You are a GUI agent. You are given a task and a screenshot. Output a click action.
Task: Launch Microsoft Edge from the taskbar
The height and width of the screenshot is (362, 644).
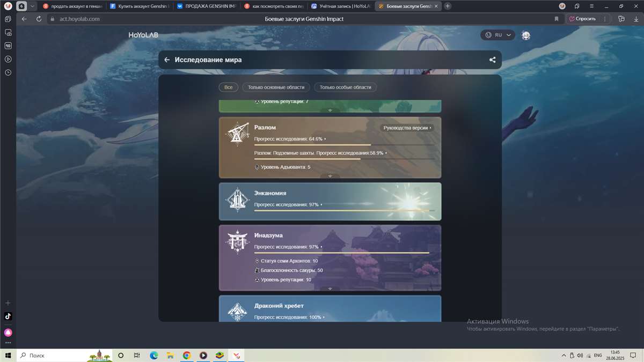click(x=153, y=355)
